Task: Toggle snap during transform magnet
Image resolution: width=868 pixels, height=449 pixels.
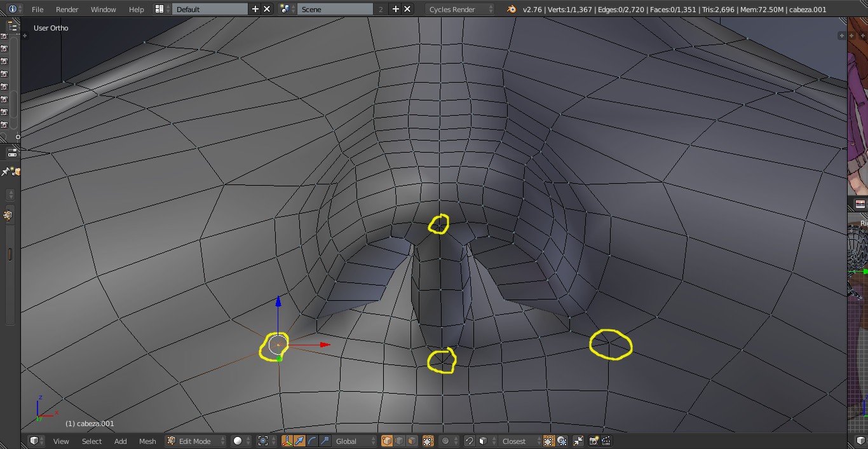Action: (470, 441)
